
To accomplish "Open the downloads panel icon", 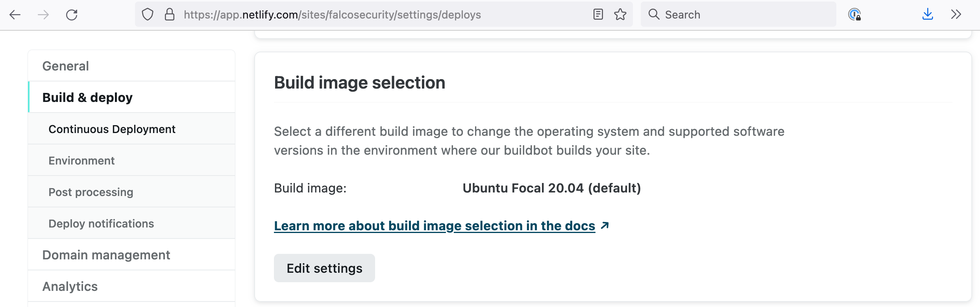I will tap(928, 15).
